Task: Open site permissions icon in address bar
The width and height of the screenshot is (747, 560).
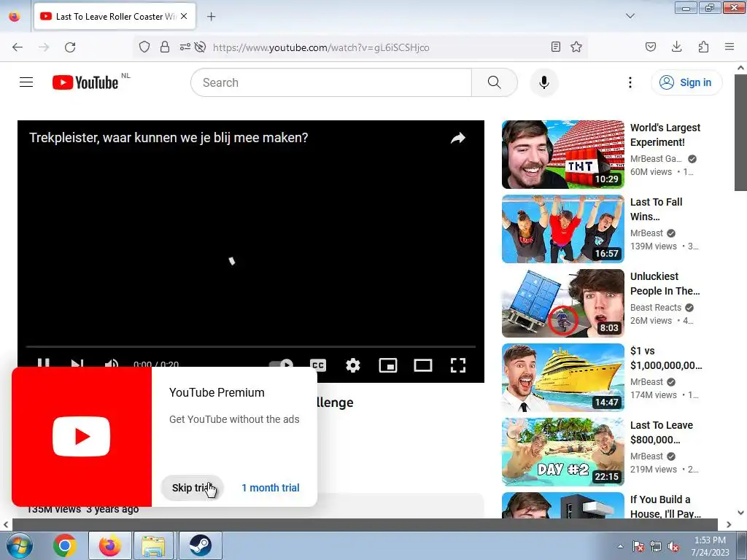Action: tap(185, 47)
